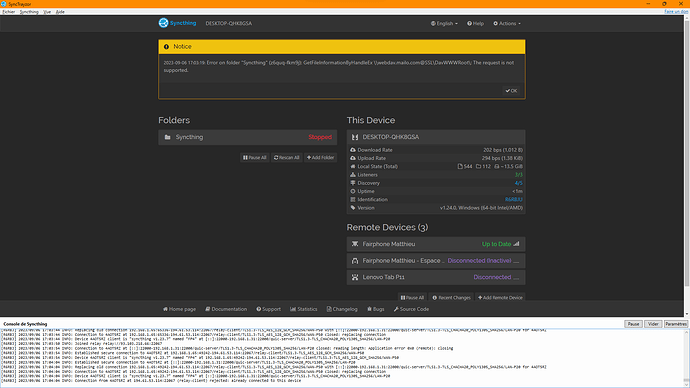The image size is (690, 388).
Task: Click the folder icon beside Syncthing
Action: pyautogui.click(x=168, y=137)
